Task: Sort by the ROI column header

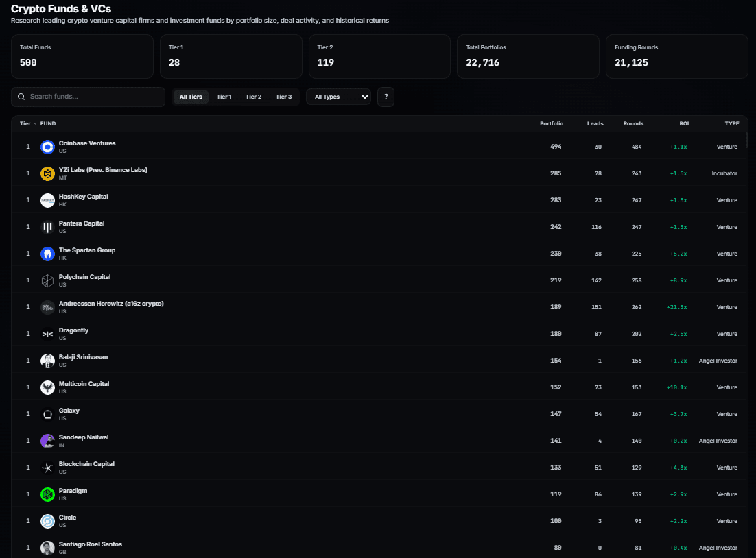Action: [x=684, y=124]
